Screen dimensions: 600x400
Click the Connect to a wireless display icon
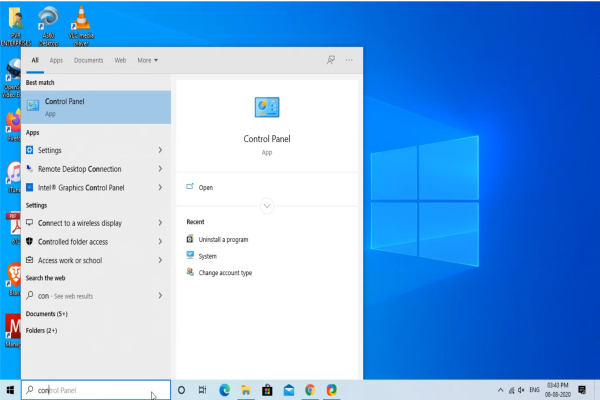click(29, 223)
